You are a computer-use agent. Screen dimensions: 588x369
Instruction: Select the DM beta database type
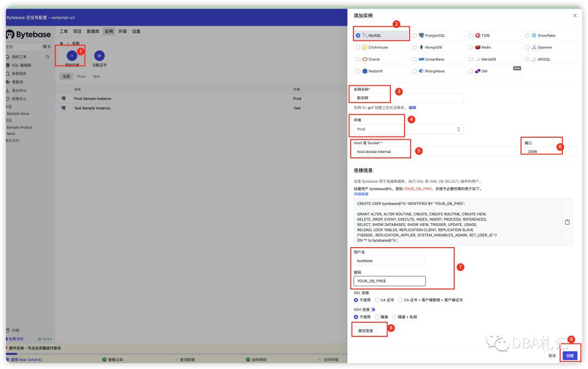point(493,71)
